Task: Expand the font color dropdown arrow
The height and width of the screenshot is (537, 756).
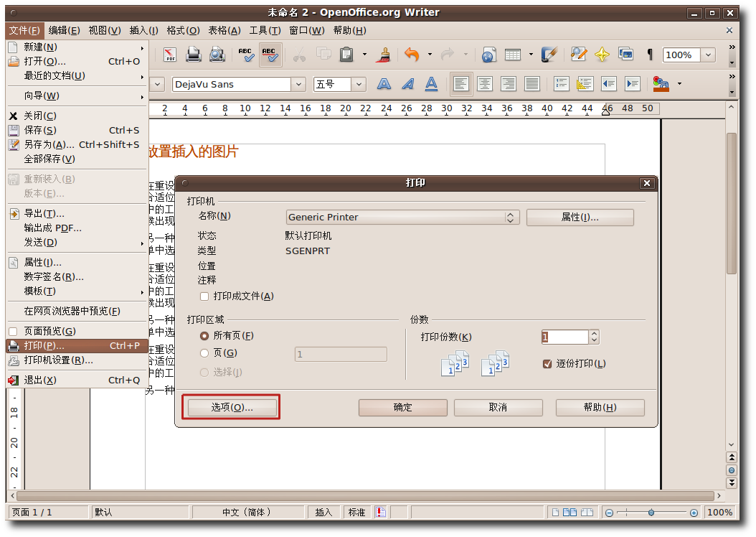Action: pyautogui.click(x=679, y=84)
